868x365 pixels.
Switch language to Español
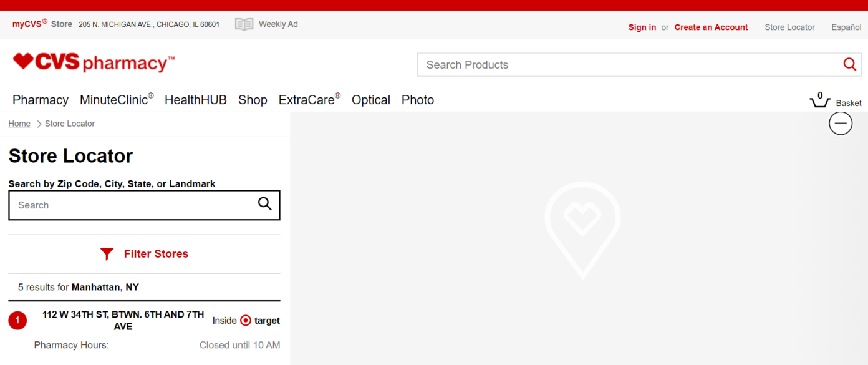(846, 27)
